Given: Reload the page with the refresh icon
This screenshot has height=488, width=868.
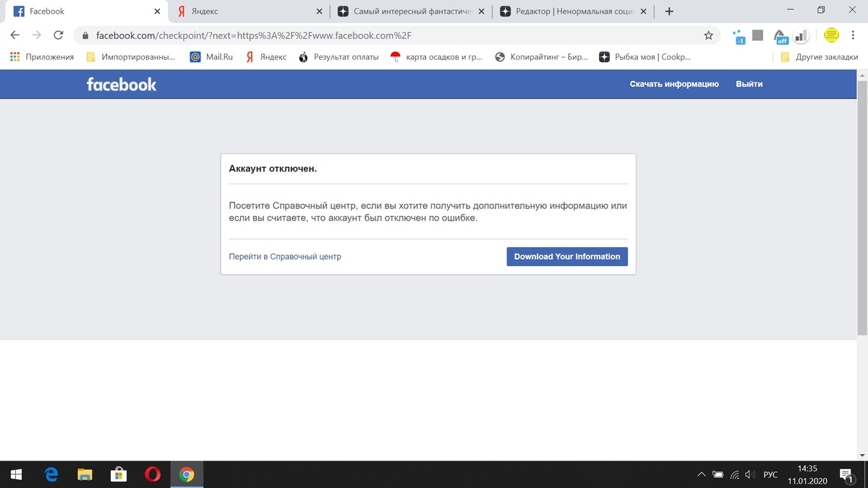Looking at the screenshot, I should point(59,35).
